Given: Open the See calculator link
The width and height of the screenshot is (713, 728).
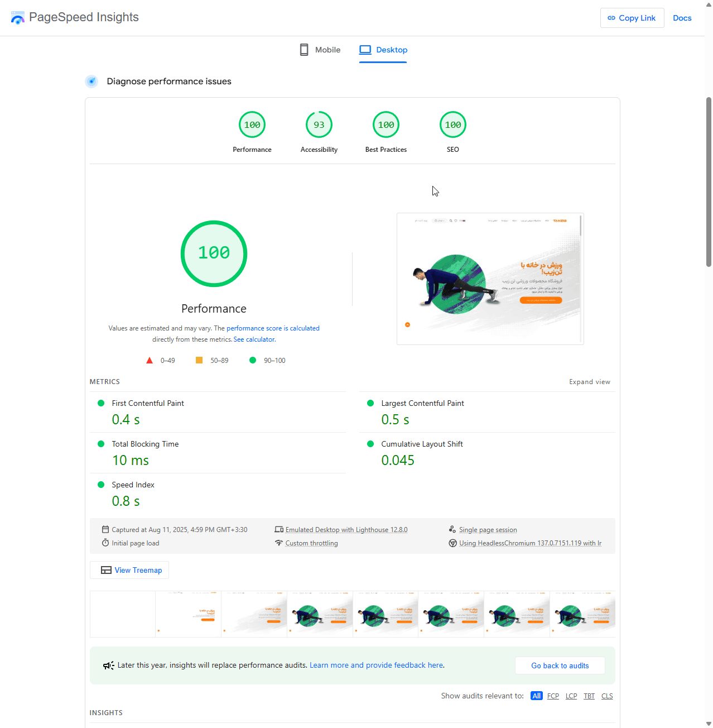Looking at the screenshot, I should pyautogui.click(x=254, y=339).
